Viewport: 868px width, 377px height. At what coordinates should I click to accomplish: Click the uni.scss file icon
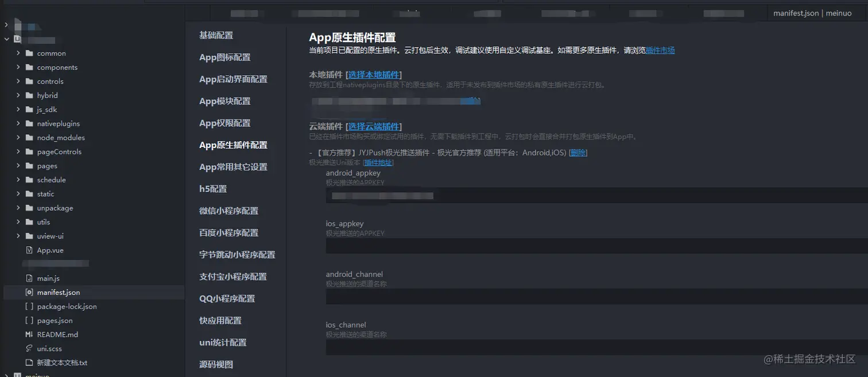pos(29,348)
